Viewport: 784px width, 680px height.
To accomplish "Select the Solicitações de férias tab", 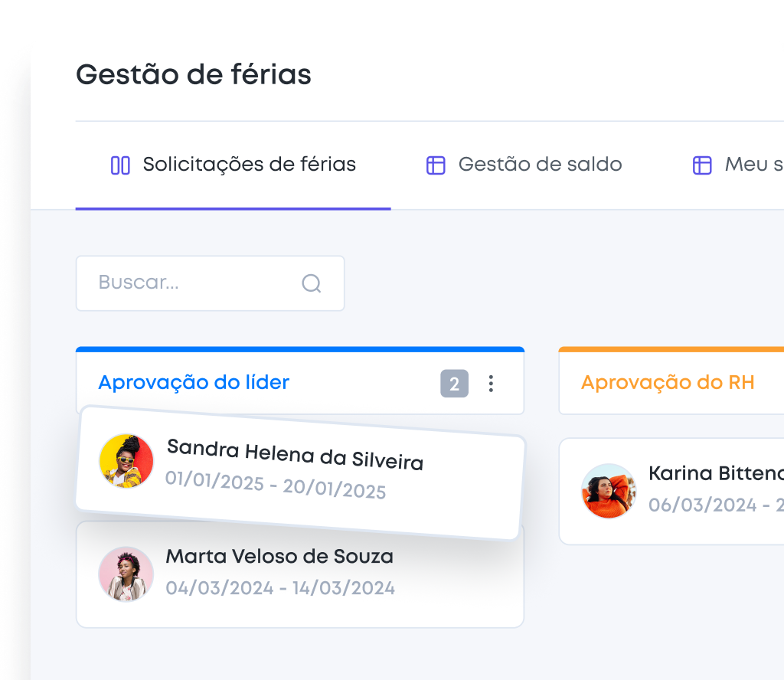I will pos(249,165).
